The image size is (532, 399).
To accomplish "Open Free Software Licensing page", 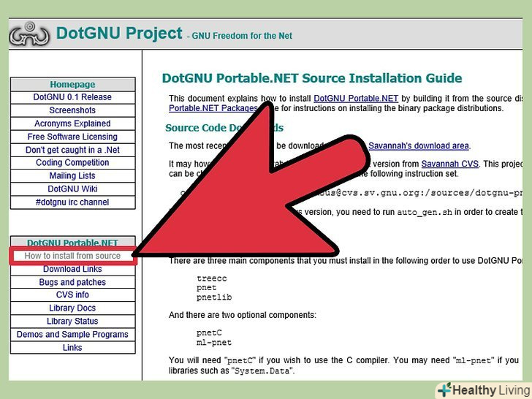I will [x=72, y=137].
